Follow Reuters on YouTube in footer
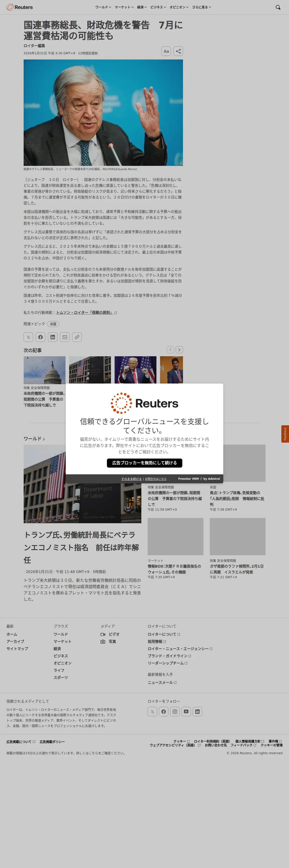Image resolution: width=289 pixels, height=868 pixels. (186, 712)
